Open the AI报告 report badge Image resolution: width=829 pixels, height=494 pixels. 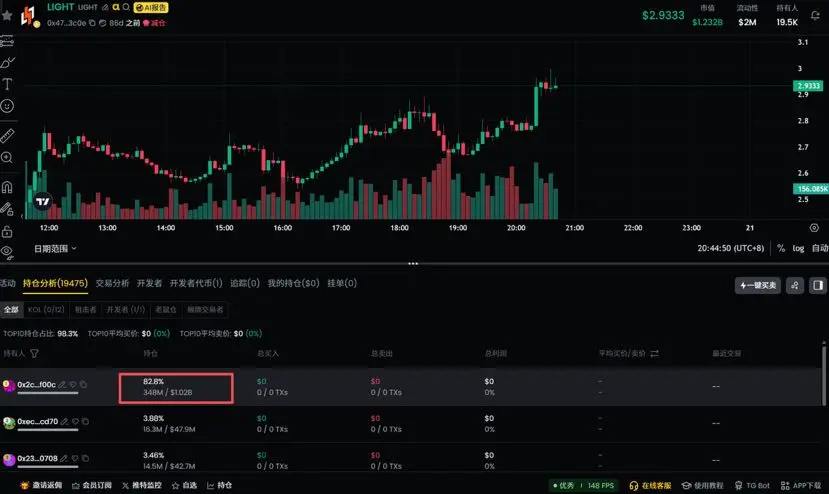pos(151,7)
